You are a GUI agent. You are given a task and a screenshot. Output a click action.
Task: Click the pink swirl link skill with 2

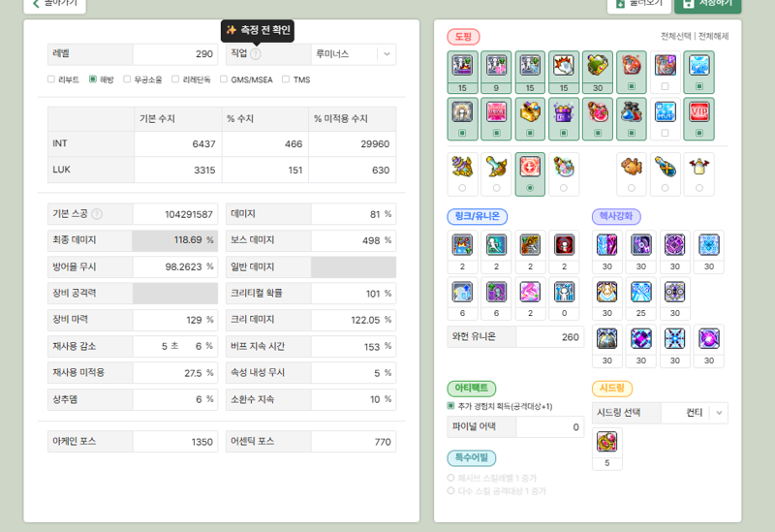click(x=530, y=292)
